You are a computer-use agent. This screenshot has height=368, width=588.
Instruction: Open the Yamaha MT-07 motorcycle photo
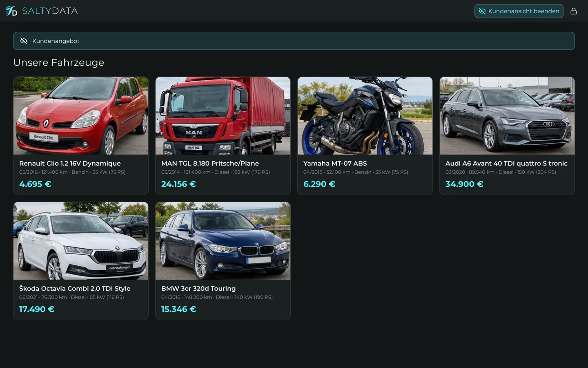coord(365,116)
